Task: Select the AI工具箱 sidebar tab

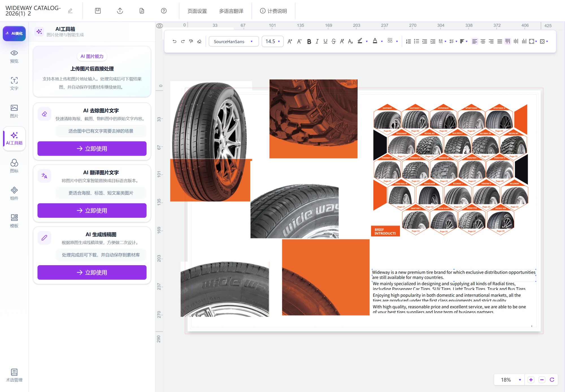Action: (x=14, y=138)
